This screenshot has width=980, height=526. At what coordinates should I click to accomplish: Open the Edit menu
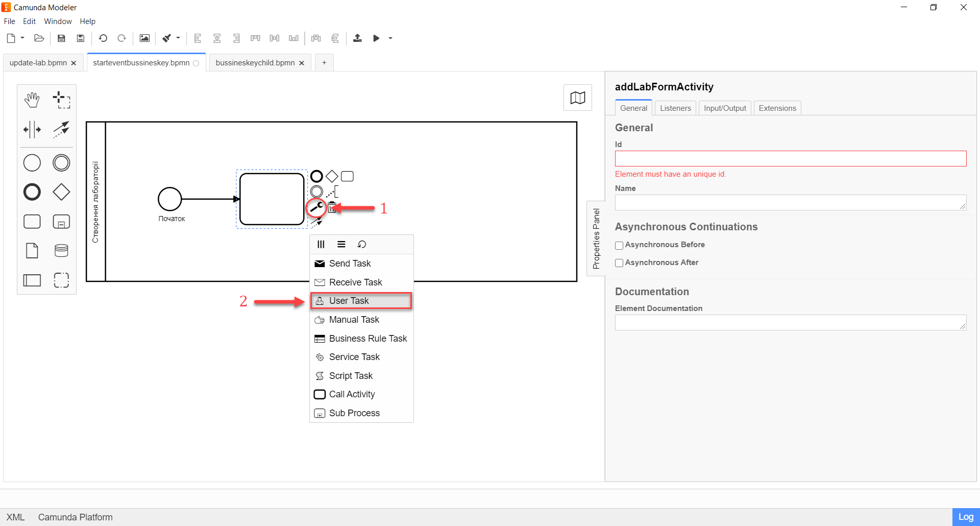(x=29, y=21)
